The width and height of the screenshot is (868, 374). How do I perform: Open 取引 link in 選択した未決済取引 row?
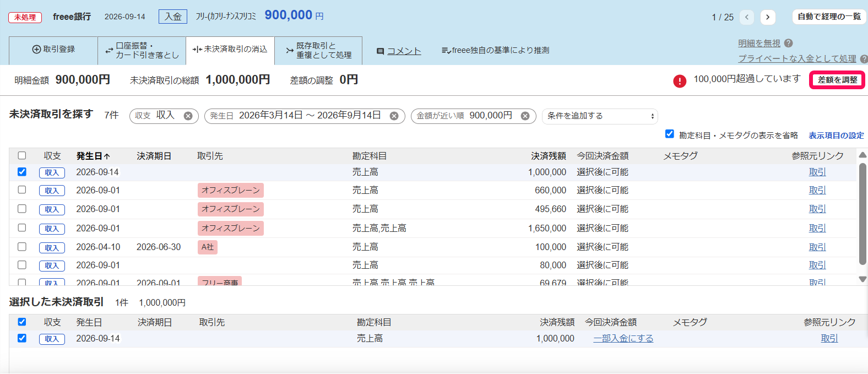tap(829, 338)
